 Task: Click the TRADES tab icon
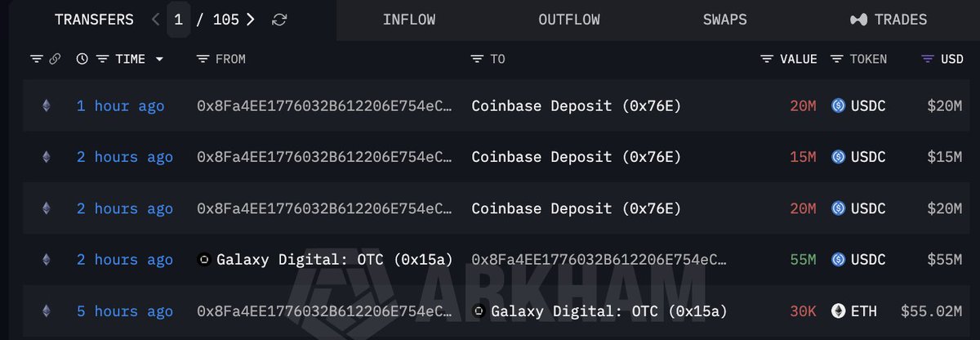pos(858,20)
